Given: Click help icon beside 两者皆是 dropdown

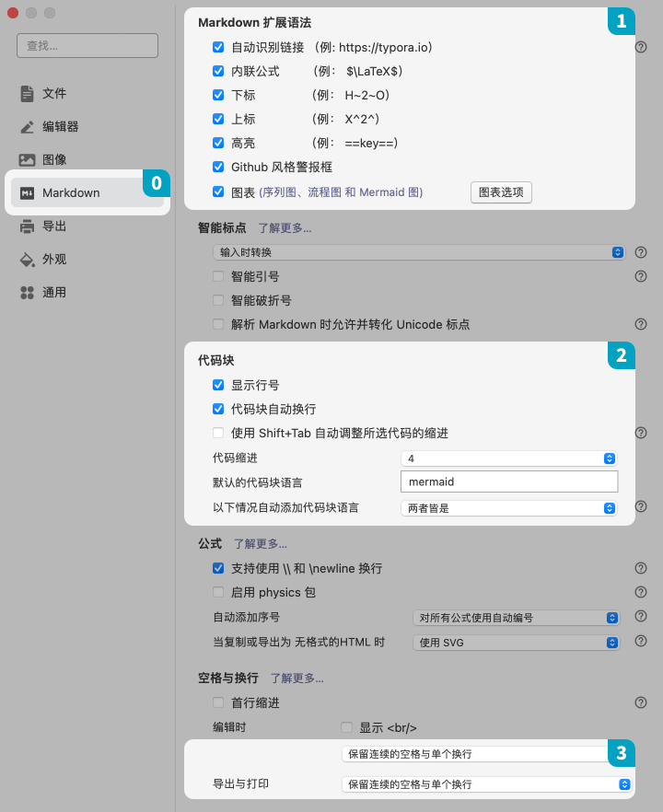Looking at the screenshot, I should click(x=641, y=506).
